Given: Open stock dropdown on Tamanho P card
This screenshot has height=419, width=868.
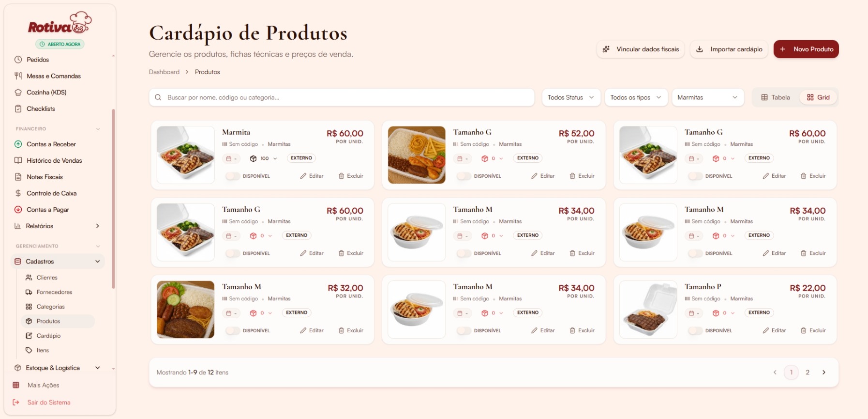Looking at the screenshot, I should (x=724, y=313).
